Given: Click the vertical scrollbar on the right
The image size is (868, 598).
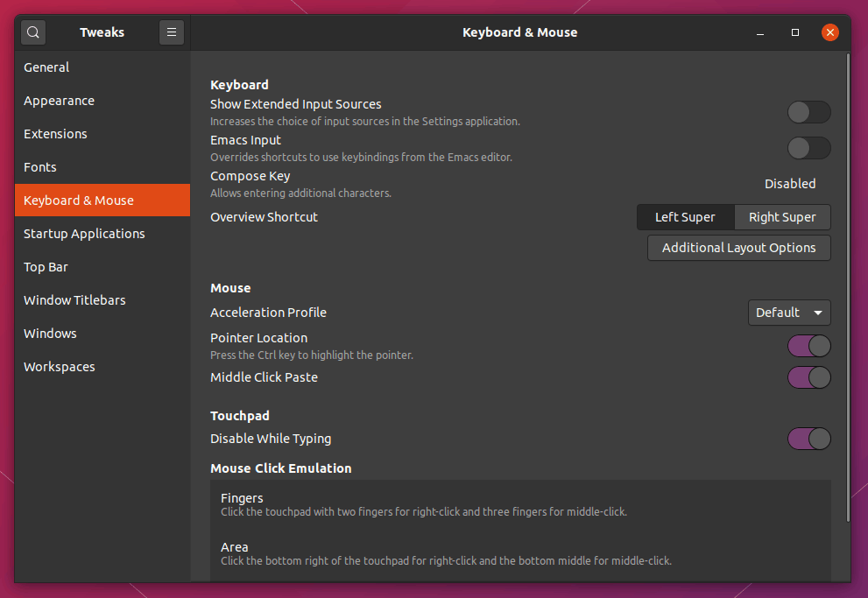Looking at the screenshot, I should tap(847, 289).
